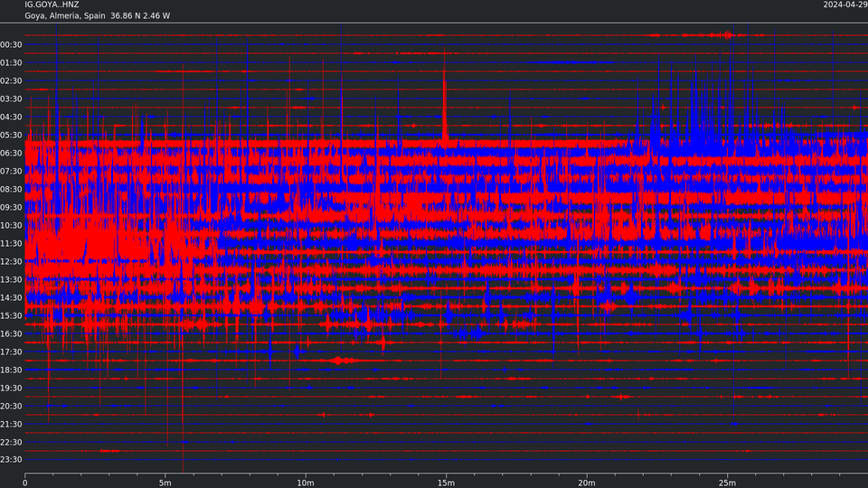Select the 01:30 time row label
Viewport: 868px width, 488px height.
point(11,63)
